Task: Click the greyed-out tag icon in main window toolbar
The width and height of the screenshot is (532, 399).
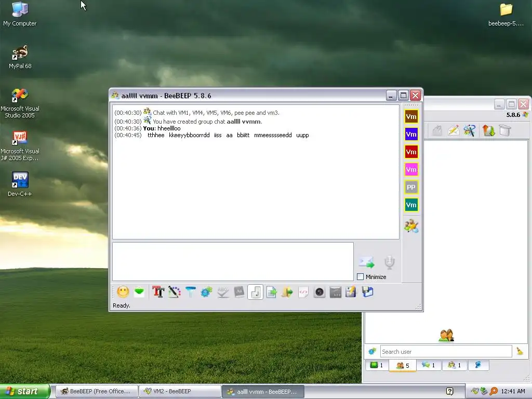Action: (x=437, y=130)
